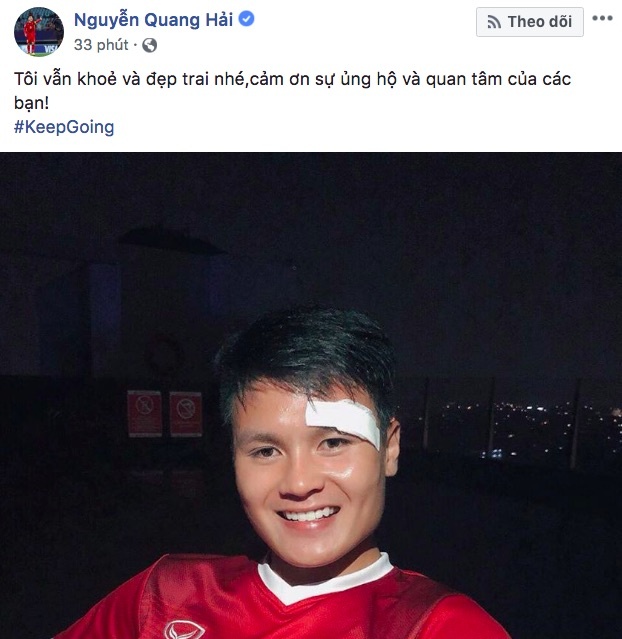Click the left red prohibition sign in photo
The image size is (622, 639).
click(x=145, y=413)
